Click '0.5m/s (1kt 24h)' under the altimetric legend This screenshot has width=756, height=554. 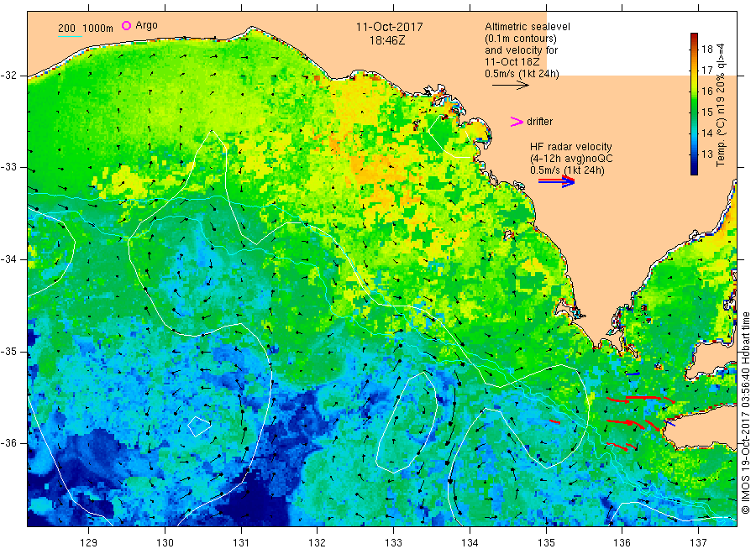click(522, 74)
